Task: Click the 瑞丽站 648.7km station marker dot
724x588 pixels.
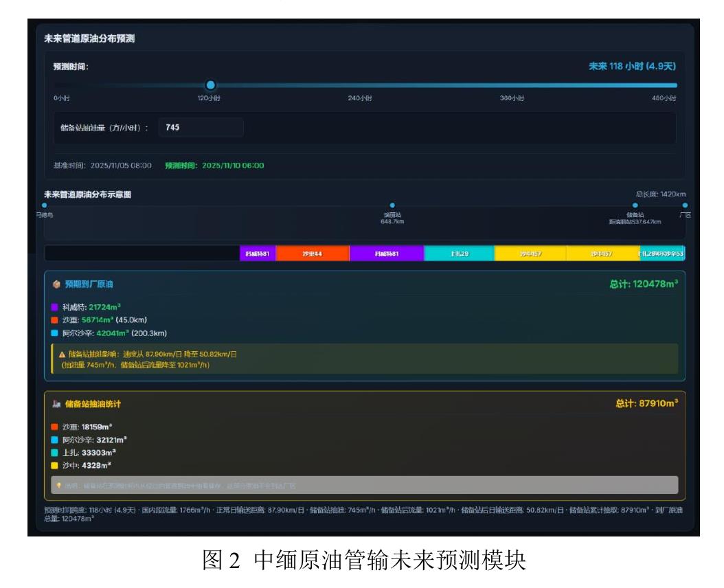Action: (x=392, y=205)
